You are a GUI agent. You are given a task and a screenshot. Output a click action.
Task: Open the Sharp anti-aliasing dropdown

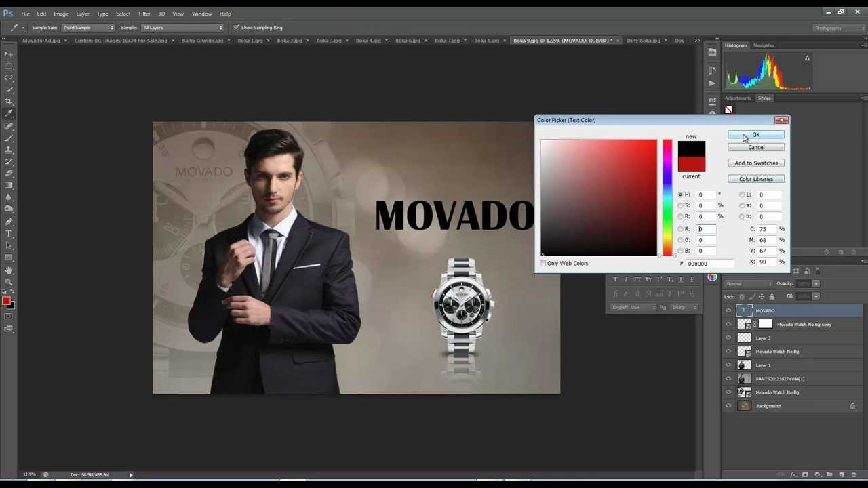(x=684, y=308)
